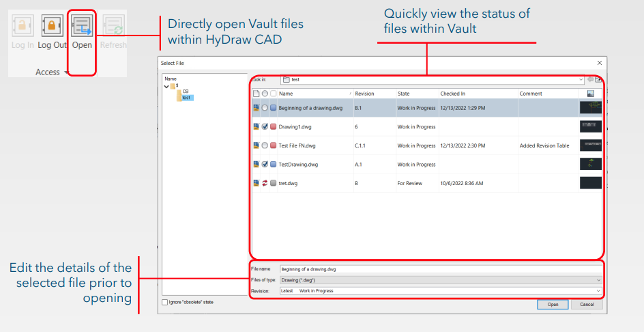Select the test folder in tree

[x=186, y=98]
